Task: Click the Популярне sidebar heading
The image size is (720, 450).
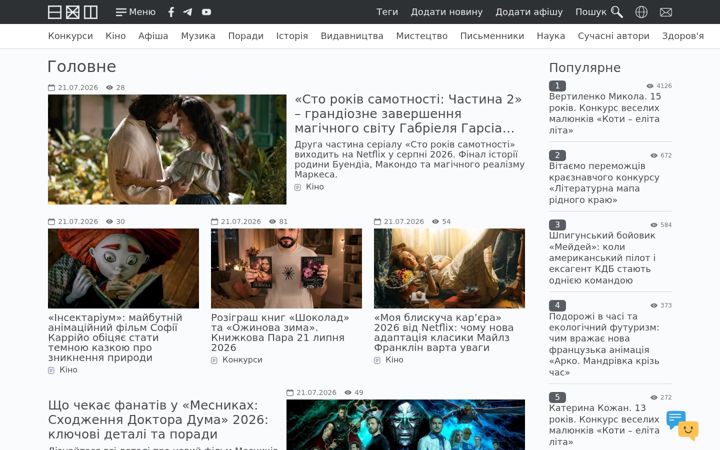Action: [585, 68]
